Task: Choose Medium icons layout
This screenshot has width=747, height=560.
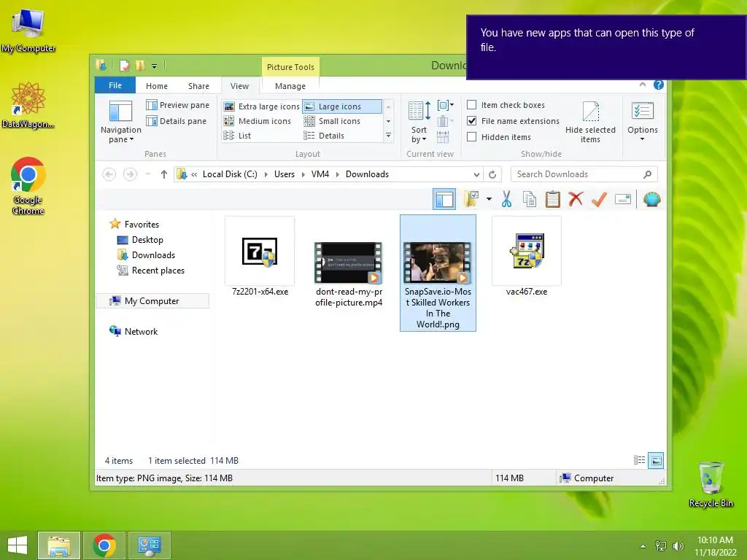Action: (258, 122)
